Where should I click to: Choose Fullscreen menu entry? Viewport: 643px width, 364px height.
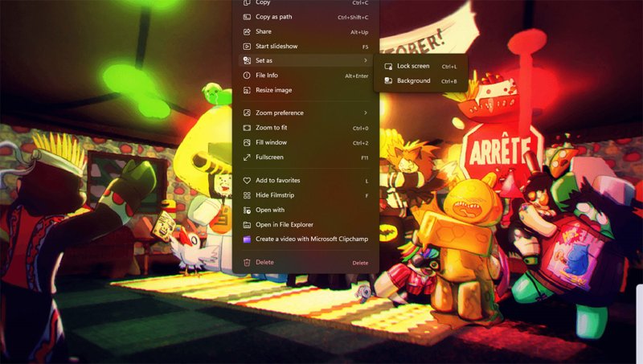(306, 157)
